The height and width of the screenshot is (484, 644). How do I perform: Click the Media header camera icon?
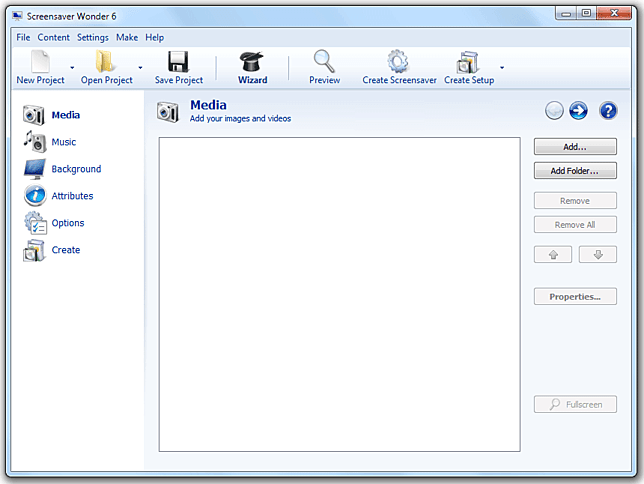pyautogui.click(x=168, y=112)
